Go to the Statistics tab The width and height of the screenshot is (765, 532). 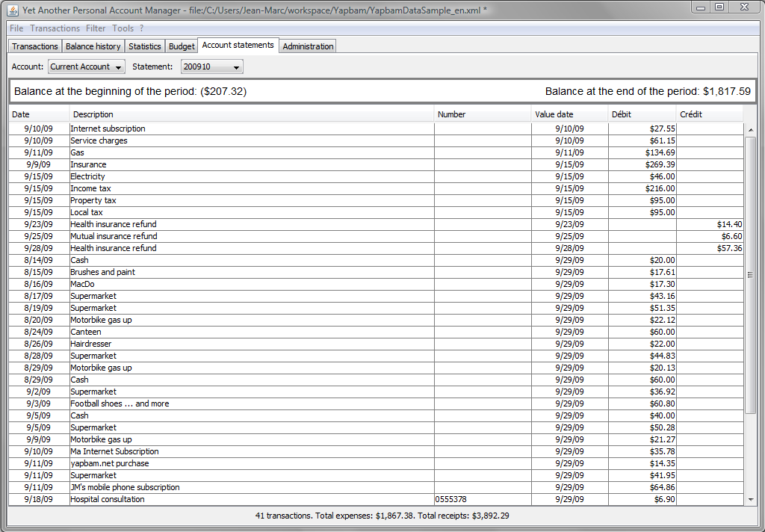coord(144,46)
